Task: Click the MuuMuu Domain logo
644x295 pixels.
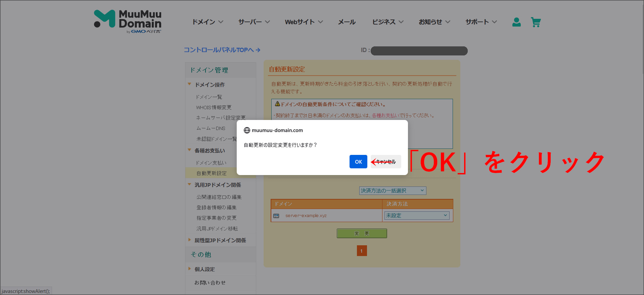Action: [128, 22]
